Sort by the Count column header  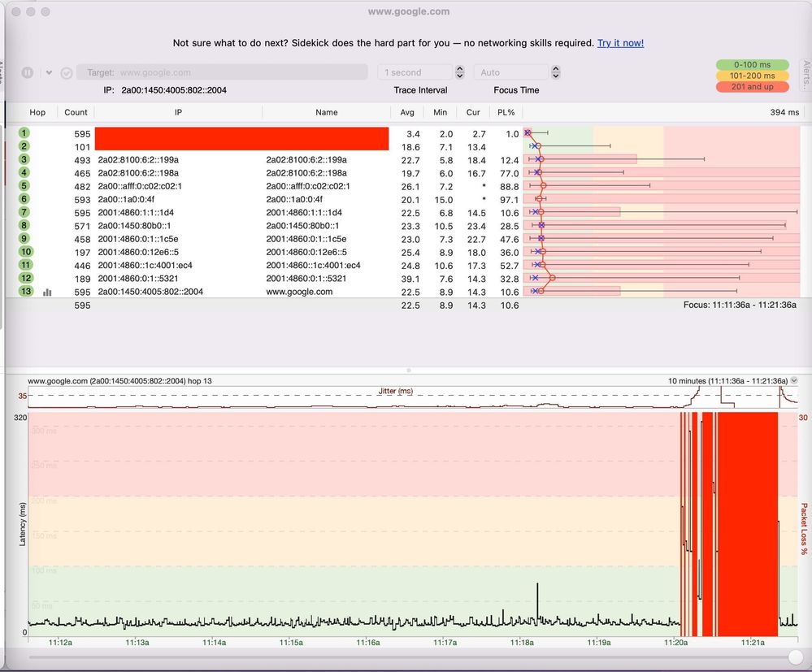point(76,112)
